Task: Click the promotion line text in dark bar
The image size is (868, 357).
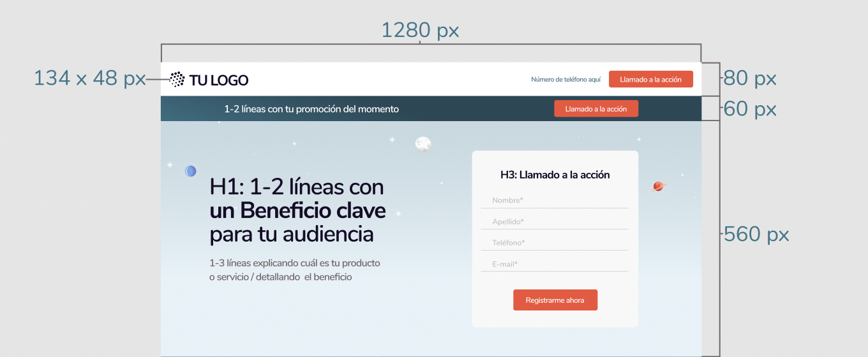Action: (311, 109)
